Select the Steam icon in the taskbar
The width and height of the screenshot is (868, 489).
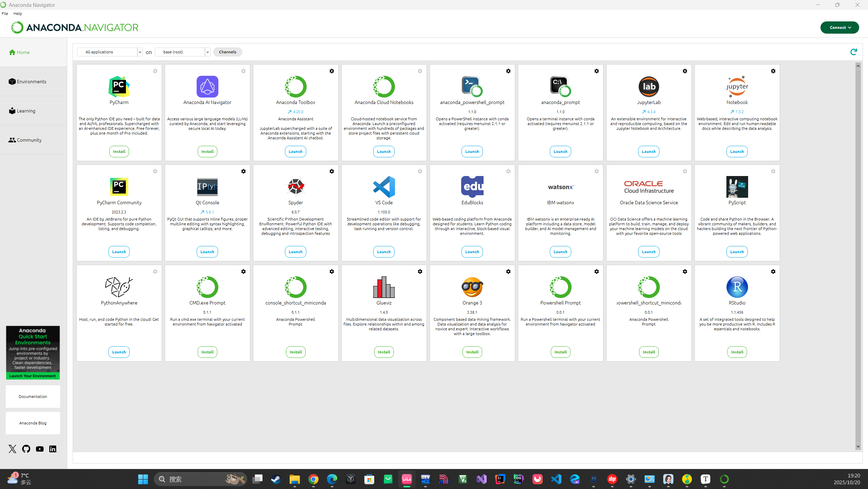pyautogui.click(x=275, y=479)
